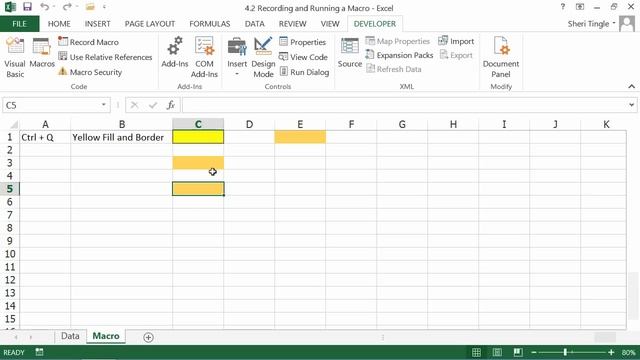Screen dimensions: 640x360
Task: Open the XML Source pane
Action: tap(350, 53)
